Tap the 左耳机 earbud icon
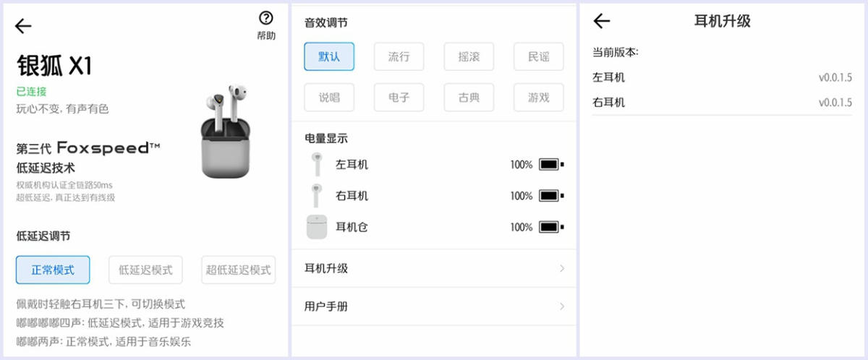This screenshot has height=360, width=868. 317,165
